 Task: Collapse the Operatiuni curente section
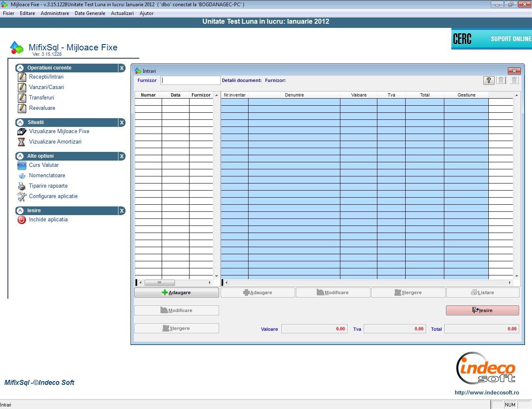click(x=20, y=68)
